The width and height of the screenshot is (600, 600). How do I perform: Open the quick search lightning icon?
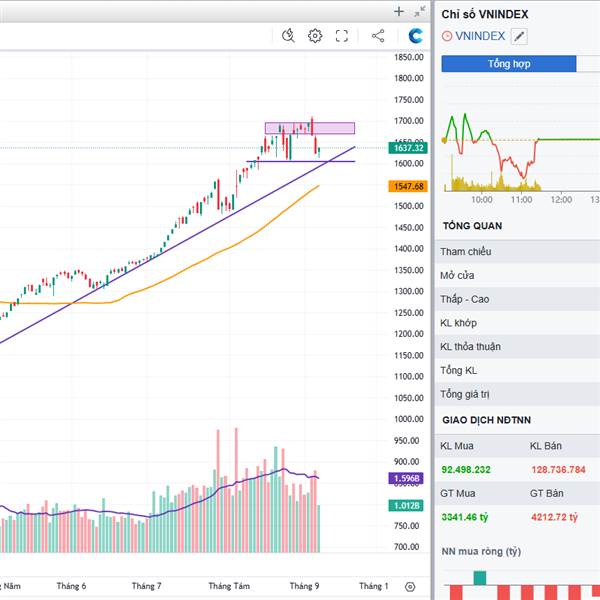pyautogui.click(x=288, y=36)
